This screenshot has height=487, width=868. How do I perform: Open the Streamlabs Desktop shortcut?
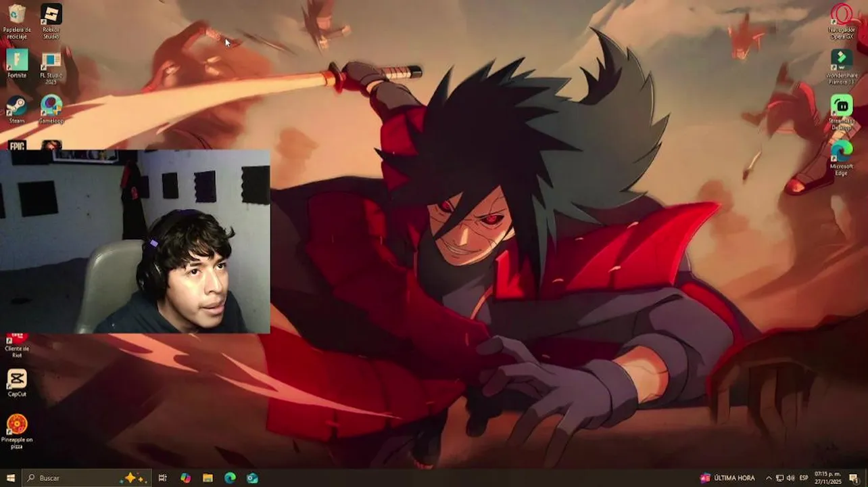point(842,112)
